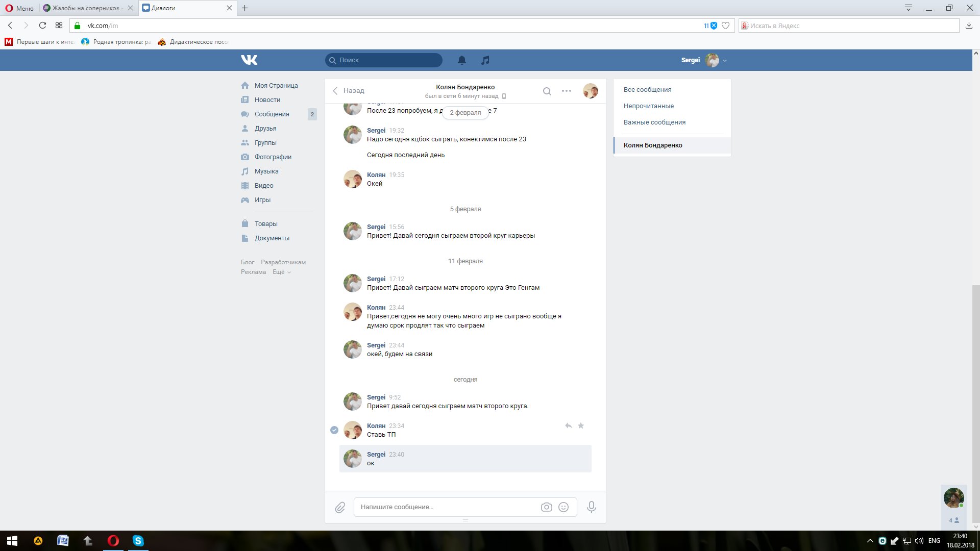Open Сообщения in the sidebar

(x=272, y=114)
